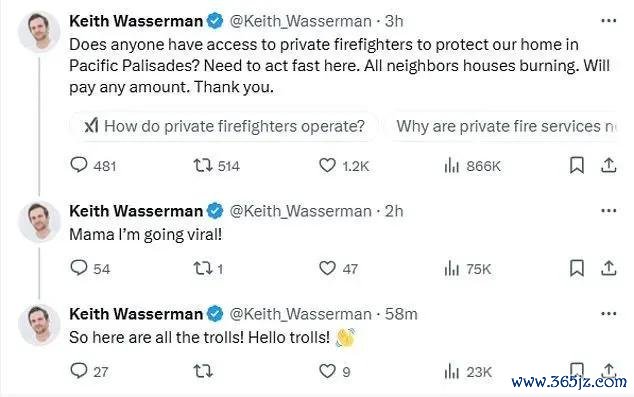Screen dimensions: 634x397
Task: Bookmark the first Pacific Palisades tweet
Action: tap(577, 165)
